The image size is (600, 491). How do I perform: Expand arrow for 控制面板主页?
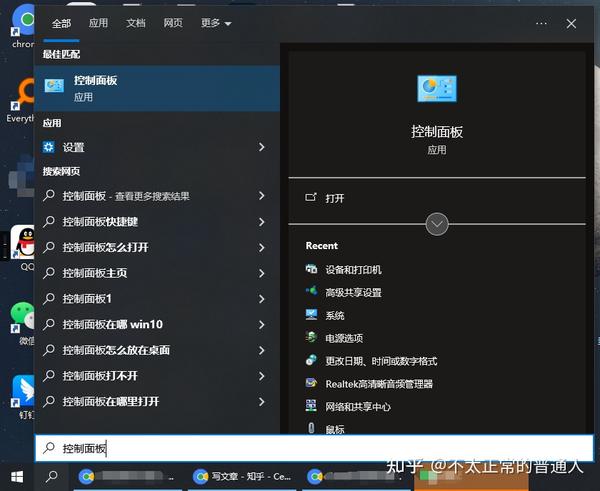click(x=261, y=273)
